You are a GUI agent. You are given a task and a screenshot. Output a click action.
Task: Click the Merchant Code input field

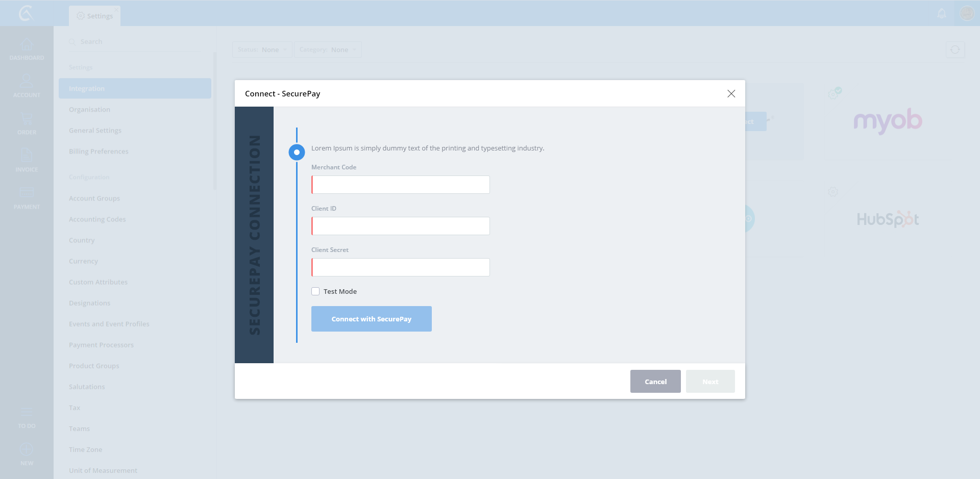[401, 185]
